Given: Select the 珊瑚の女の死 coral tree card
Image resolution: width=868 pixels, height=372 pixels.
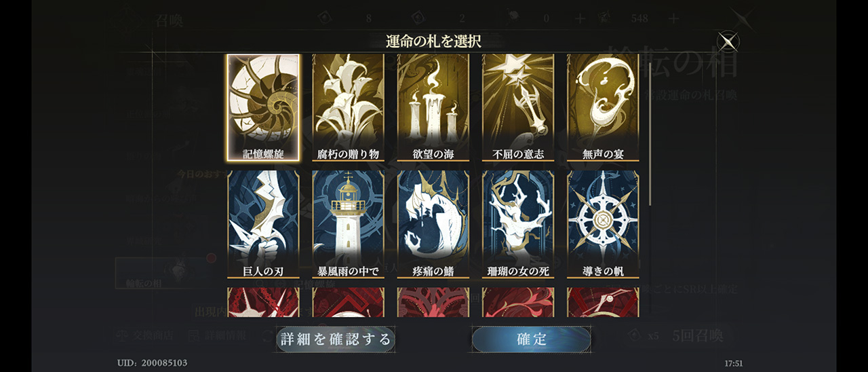Looking at the screenshot, I should pos(518,224).
